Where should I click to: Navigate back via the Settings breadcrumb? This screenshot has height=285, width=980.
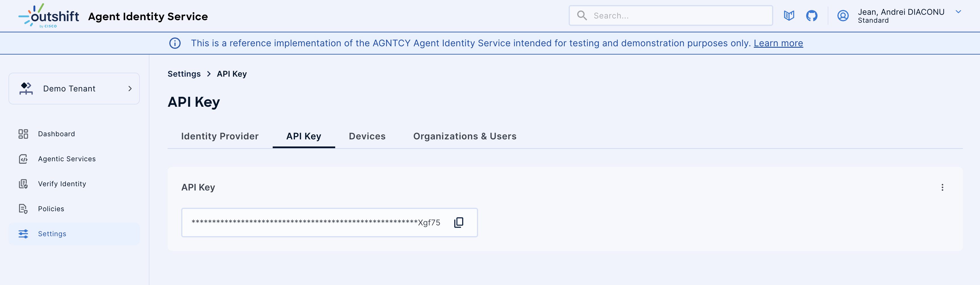coord(184,73)
